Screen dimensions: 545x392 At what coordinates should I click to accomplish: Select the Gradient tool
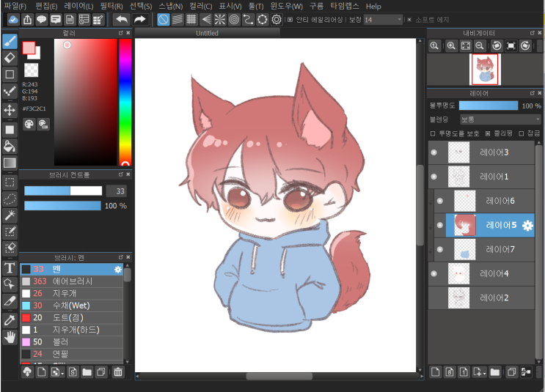10,163
